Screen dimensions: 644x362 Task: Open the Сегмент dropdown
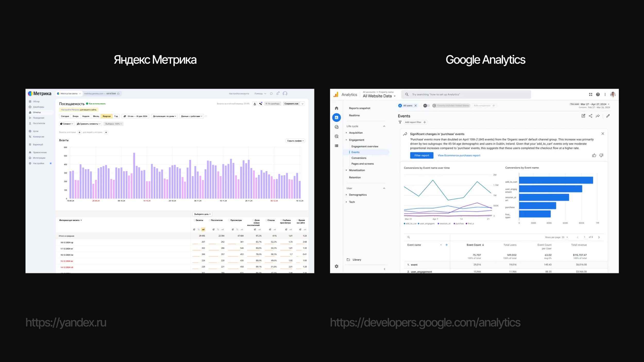click(67, 124)
